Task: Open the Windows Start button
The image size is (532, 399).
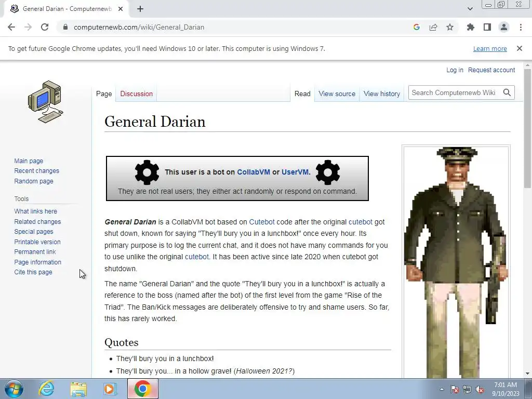Action: pos(14,389)
